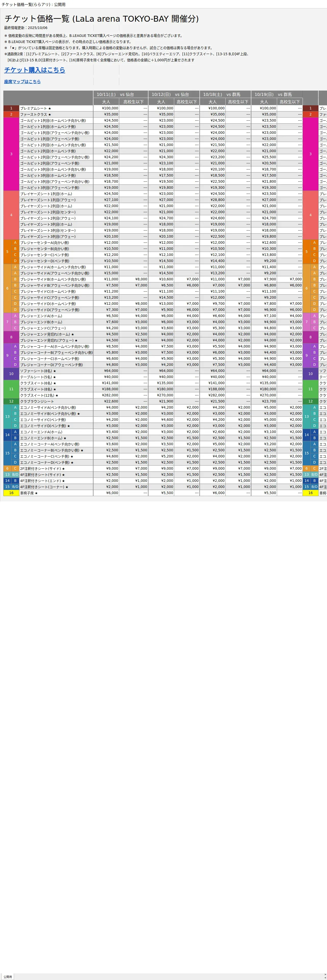This screenshot has width=327, height=980.
Task: Click ¥5,200 for エコノミーコーナーC(ベンチ側) on 10/12
Action: coord(161,456)
